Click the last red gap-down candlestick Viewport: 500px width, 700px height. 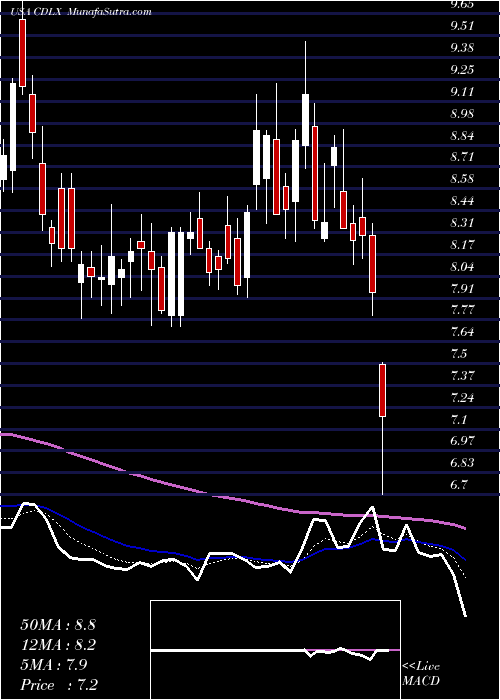click(383, 390)
